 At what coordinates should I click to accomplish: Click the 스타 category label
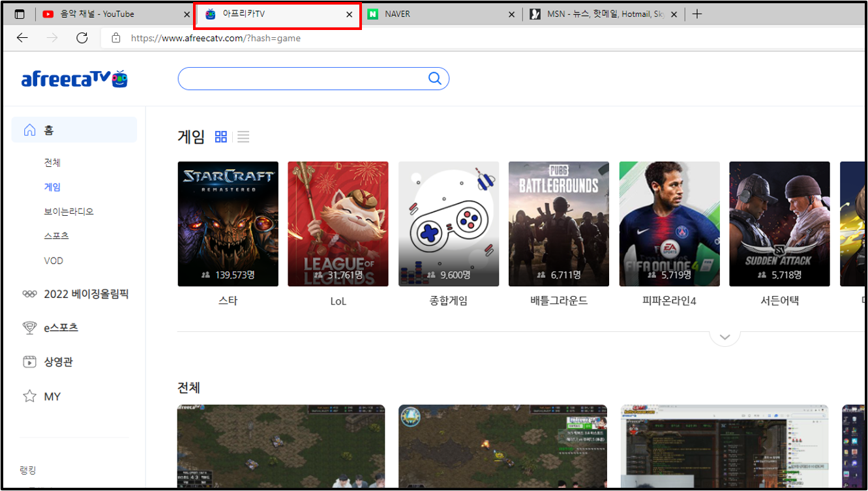click(x=228, y=301)
